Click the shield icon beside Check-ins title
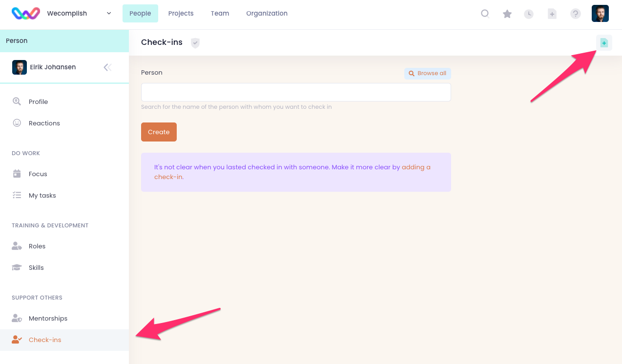 [x=195, y=43]
